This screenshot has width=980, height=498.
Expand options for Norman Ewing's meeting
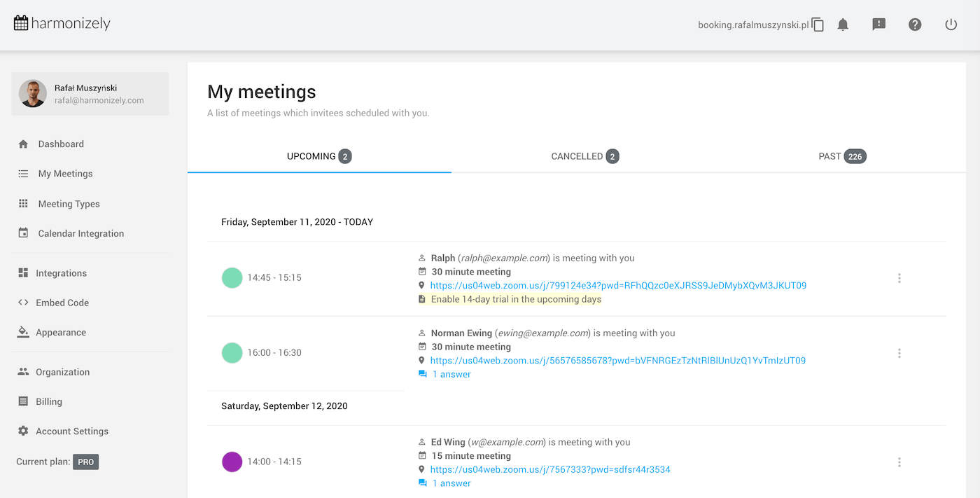coord(899,353)
